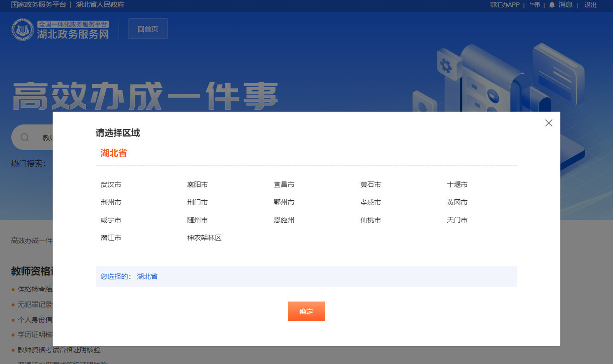Image resolution: width=613 pixels, height=364 pixels.
Task: Choose 天门市 as the area
Action: (x=457, y=220)
